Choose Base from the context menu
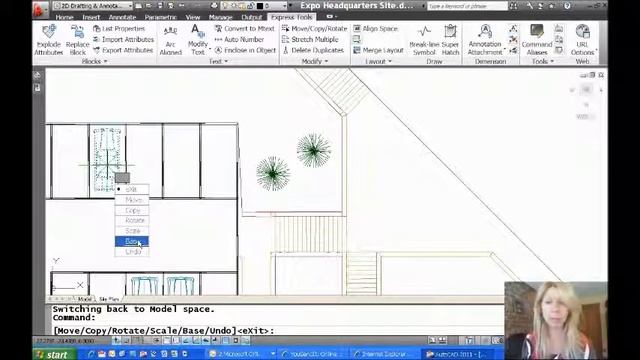This screenshot has height=360, width=640. click(x=131, y=241)
